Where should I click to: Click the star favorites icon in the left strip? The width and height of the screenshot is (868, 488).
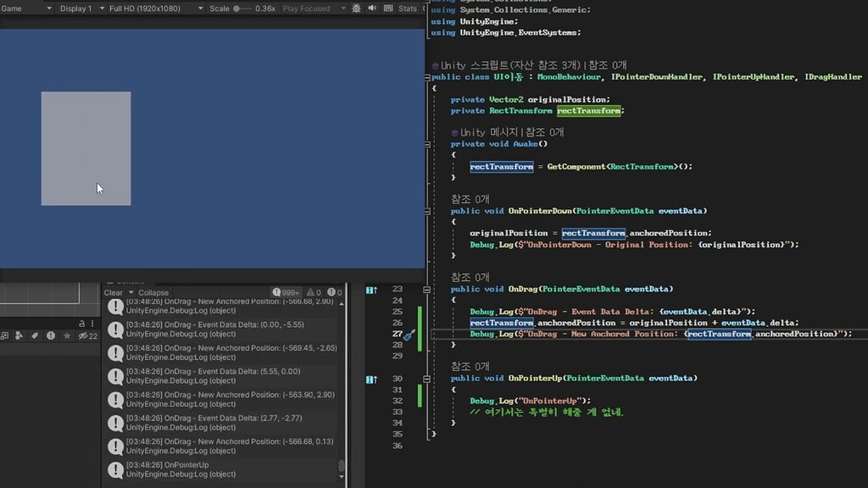[x=65, y=335]
